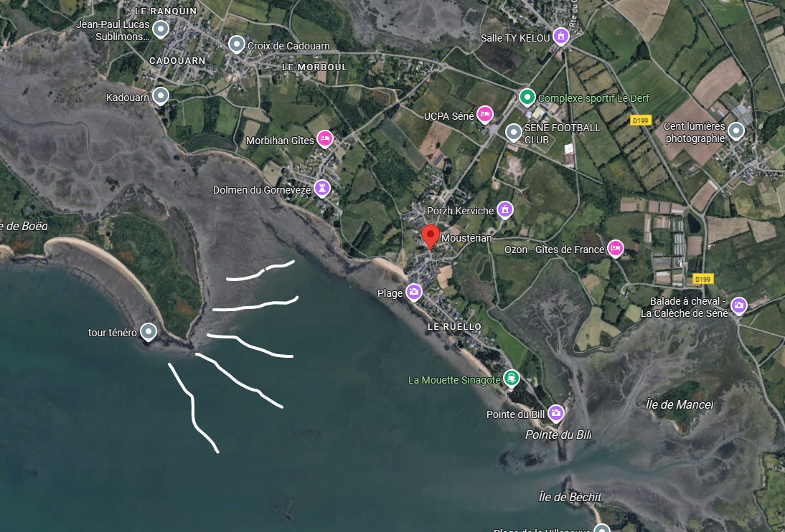This screenshot has height=532, width=785.
Task: Click the LE RUELLO place label
Action: [x=455, y=326]
